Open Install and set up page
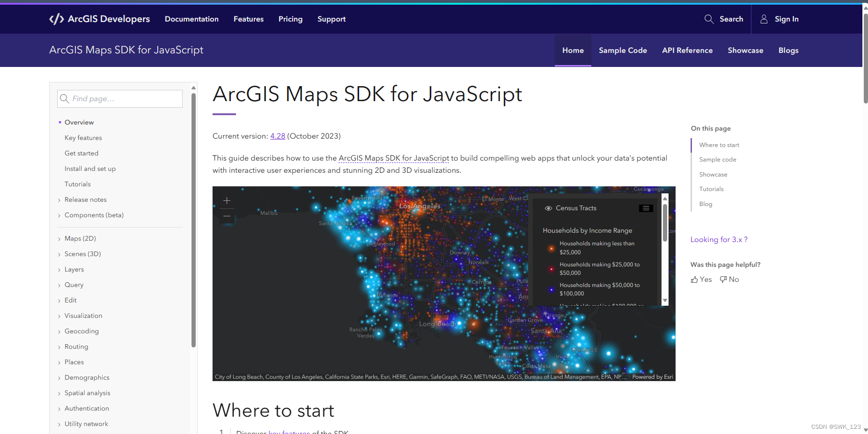This screenshot has width=868, height=434. point(90,169)
